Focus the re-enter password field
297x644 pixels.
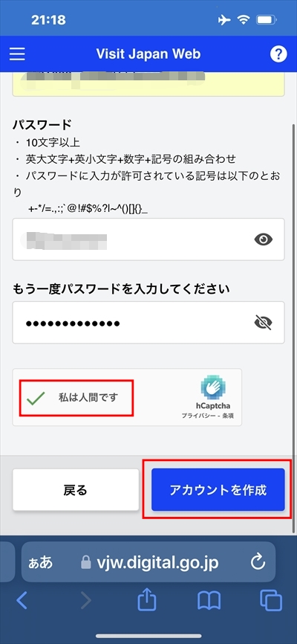coord(148,323)
